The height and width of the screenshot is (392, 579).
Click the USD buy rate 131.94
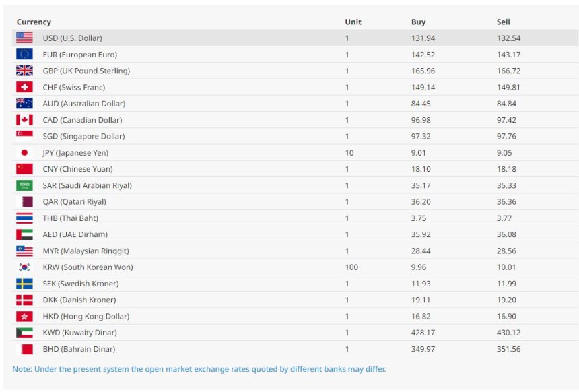tap(423, 38)
